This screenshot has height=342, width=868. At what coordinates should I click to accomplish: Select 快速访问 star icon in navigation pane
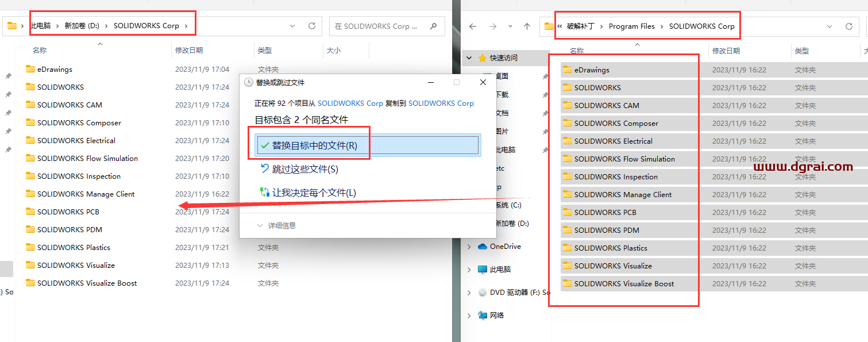(x=483, y=58)
